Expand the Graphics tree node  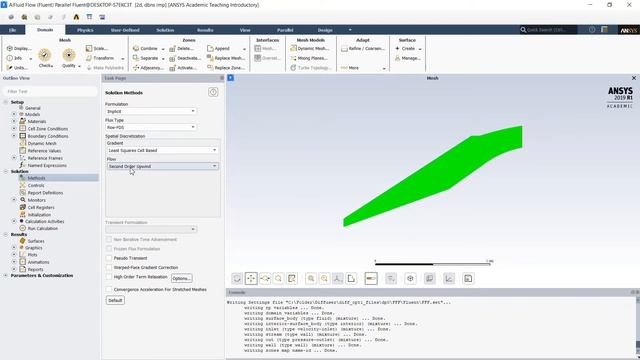(14, 247)
